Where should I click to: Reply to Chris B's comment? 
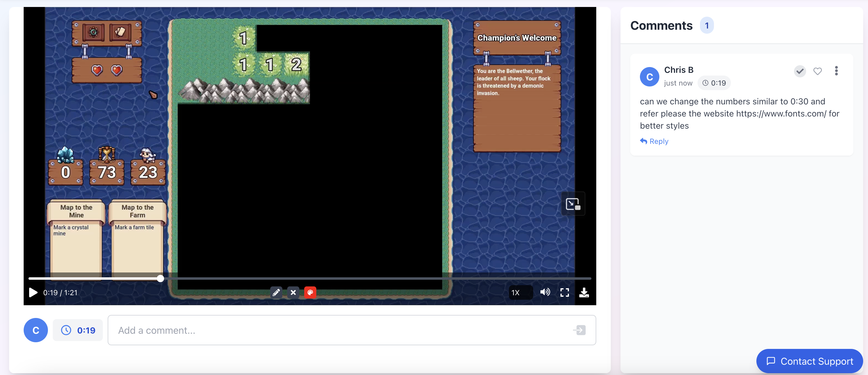[x=654, y=141]
